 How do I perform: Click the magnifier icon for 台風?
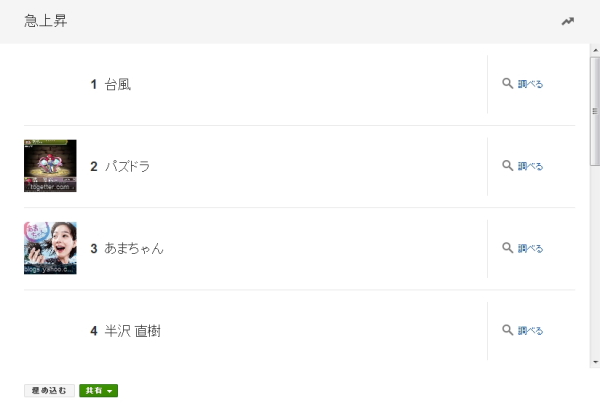tap(507, 84)
